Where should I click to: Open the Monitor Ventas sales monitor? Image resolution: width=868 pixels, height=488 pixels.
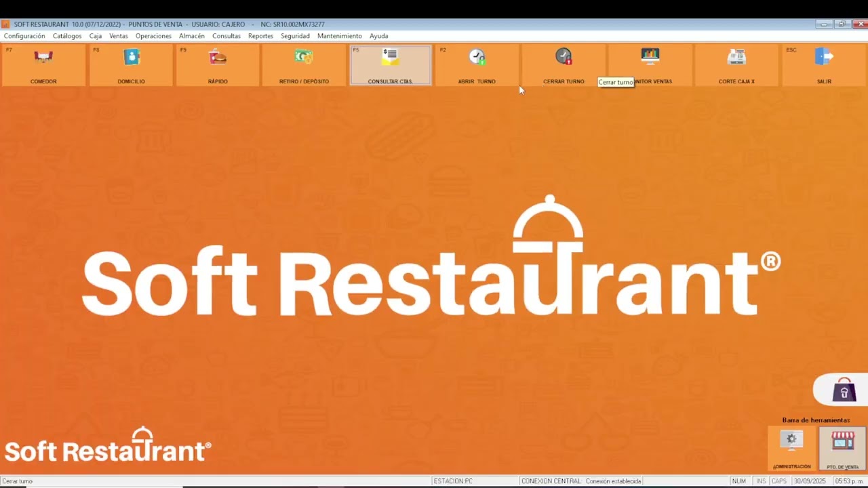point(650,65)
